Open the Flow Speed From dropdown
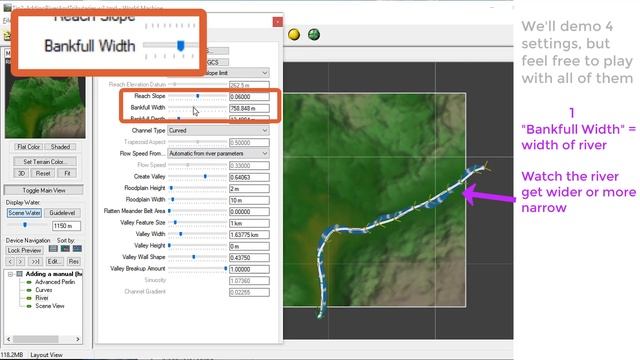Viewport: 640px width, 360px height. point(218,153)
